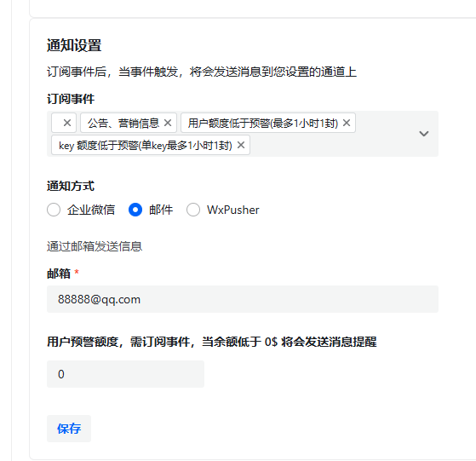Select the 邮件 radio option
Screen dimensions: 476x461
point(135,210)
